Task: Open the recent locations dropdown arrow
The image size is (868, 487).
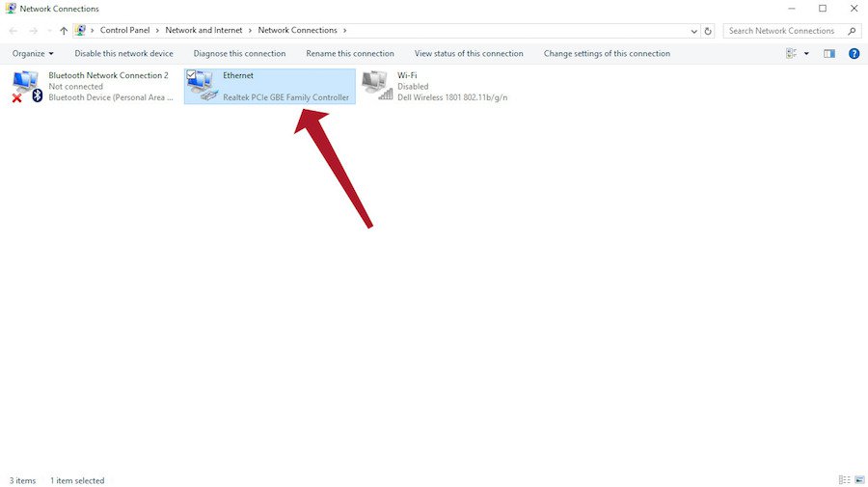Action: pyautogui.click(x=49, y=31)
